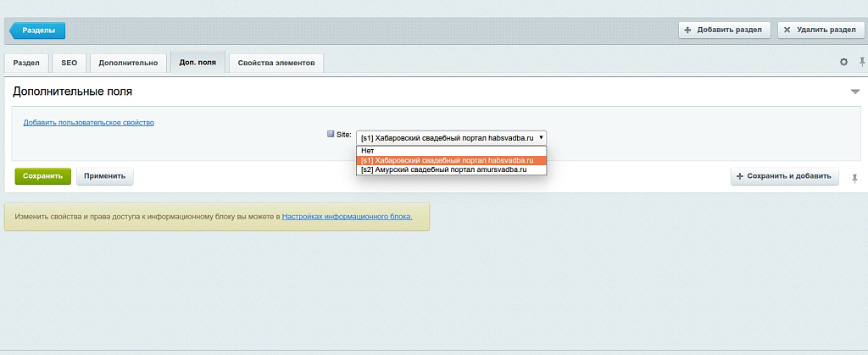868x355 pixels.
Task: Collapse the Дополнительные поля section with the triangle
Action: point(855,92)
